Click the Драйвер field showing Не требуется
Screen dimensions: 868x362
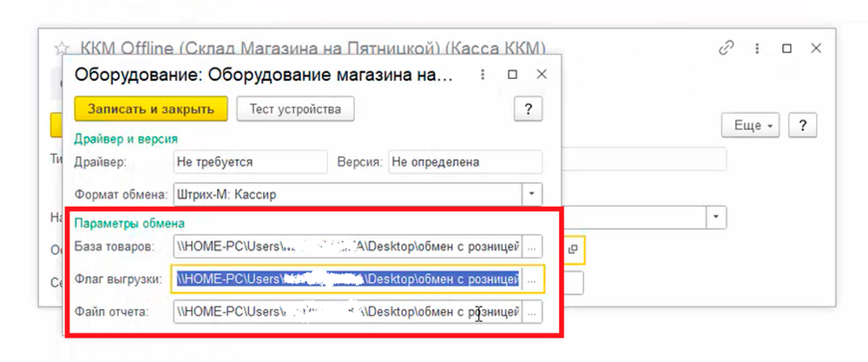tap(249, 161)
